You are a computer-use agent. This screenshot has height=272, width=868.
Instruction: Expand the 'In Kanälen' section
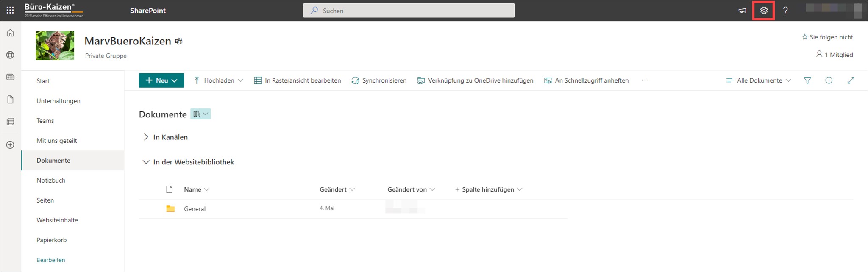pos(165,137)
